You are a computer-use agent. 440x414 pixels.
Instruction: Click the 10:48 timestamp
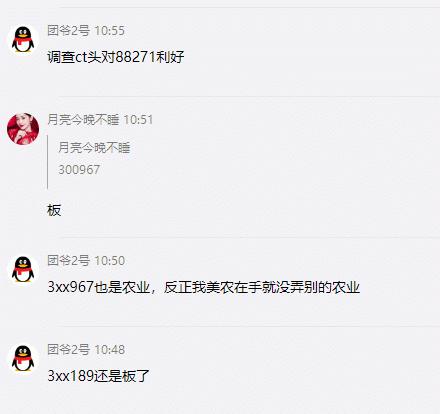click(109, 349)
